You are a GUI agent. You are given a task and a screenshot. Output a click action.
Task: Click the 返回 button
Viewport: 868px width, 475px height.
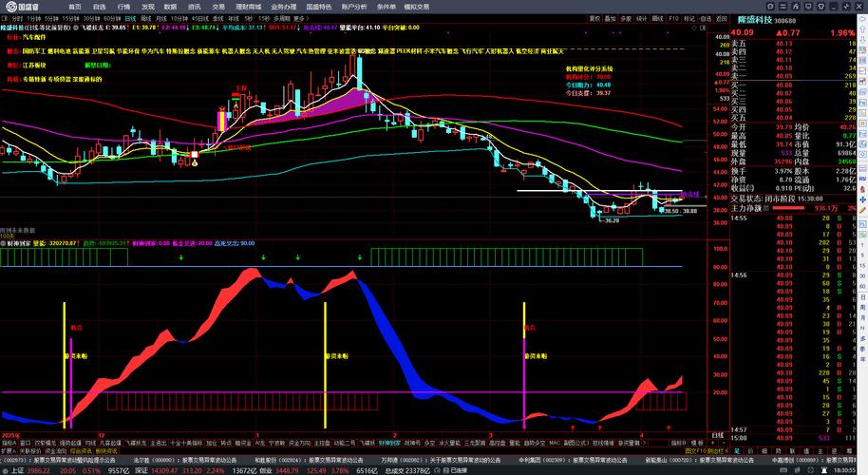[x=722, y=18]
